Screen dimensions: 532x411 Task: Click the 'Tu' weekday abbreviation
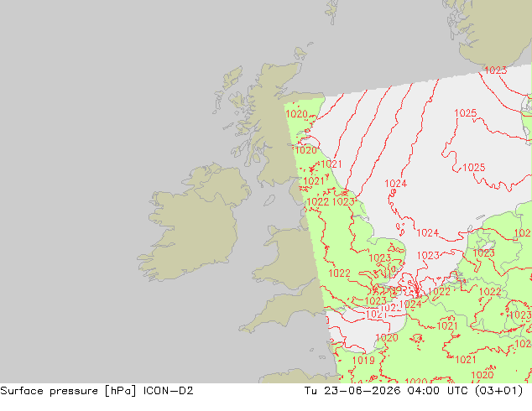point(310,391)
